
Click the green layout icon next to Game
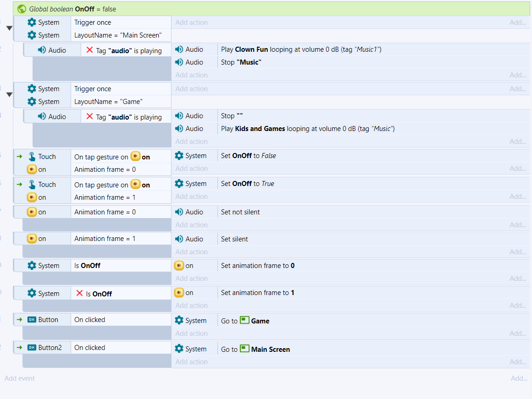(245, 321)
